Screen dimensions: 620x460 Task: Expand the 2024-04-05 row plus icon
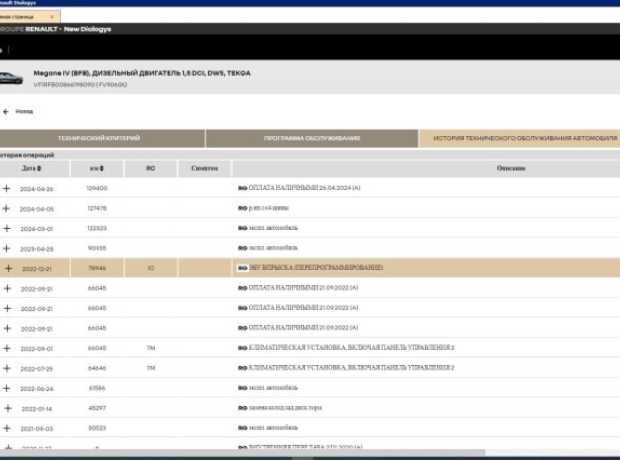8,208
